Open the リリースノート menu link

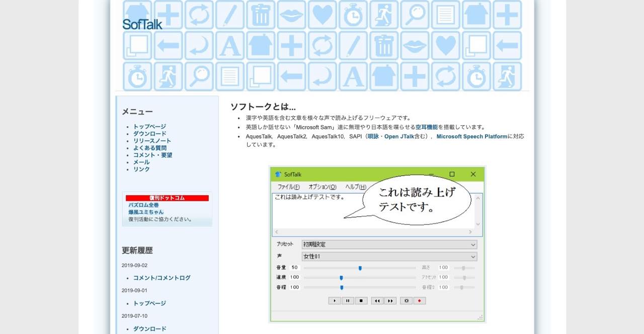coord(152,141)
